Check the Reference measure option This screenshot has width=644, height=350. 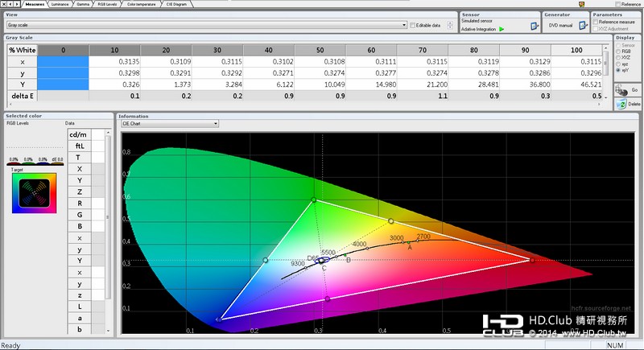click(x=596, y=21)
